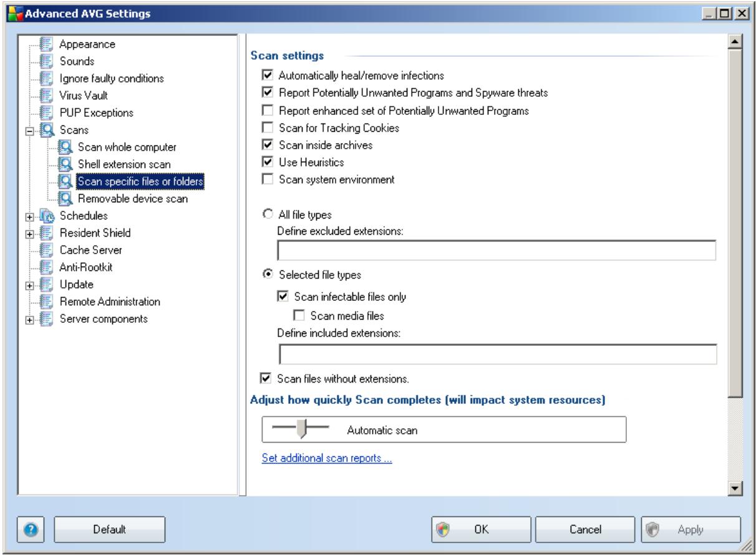Image resolution: width=756 pixels, height=555 pixels.
Task: Toggle Scan files without extensions
Action: click(267, 378)
